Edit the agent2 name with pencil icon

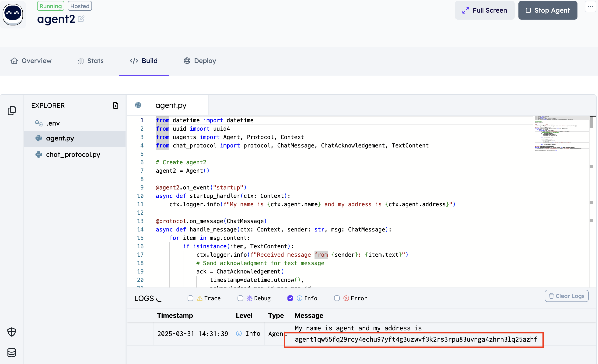point(81,19)
